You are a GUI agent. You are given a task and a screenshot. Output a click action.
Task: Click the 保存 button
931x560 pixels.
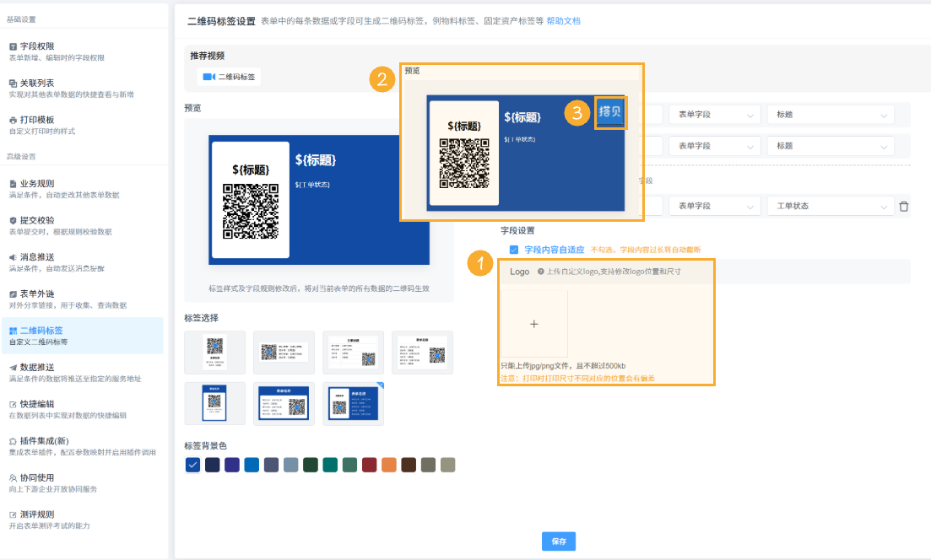[x=559, y=541]
